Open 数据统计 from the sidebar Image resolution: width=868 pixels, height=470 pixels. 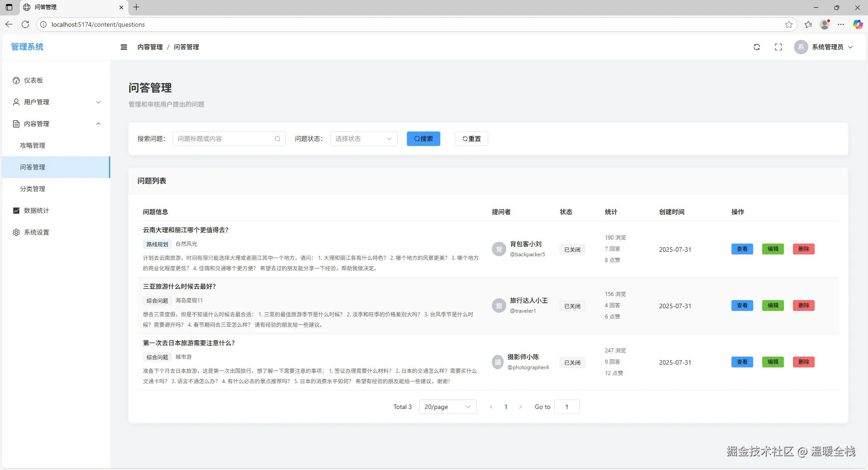pos(36,211)
